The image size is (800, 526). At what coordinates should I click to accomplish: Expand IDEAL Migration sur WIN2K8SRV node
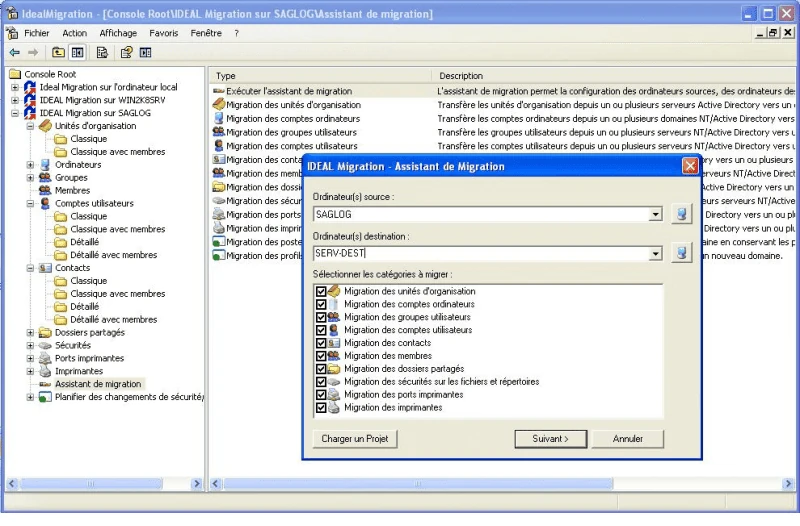click(x=15, y=100)
